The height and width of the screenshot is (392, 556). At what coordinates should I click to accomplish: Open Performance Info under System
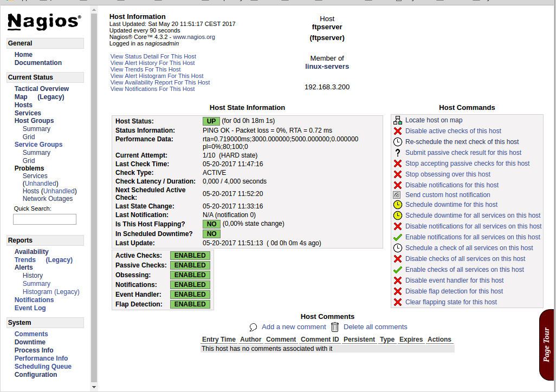pos(41,358)
